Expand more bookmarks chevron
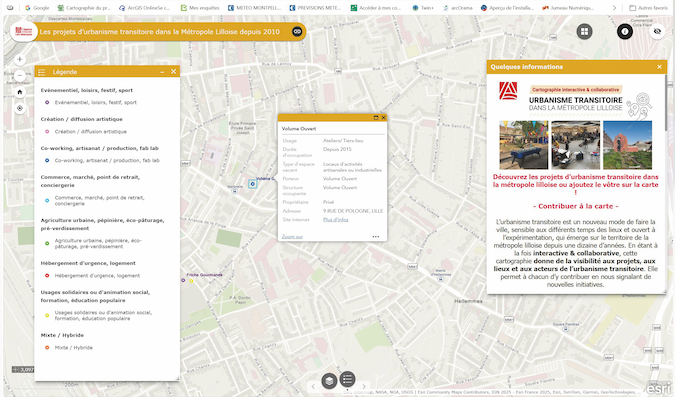 coord(614,8)
